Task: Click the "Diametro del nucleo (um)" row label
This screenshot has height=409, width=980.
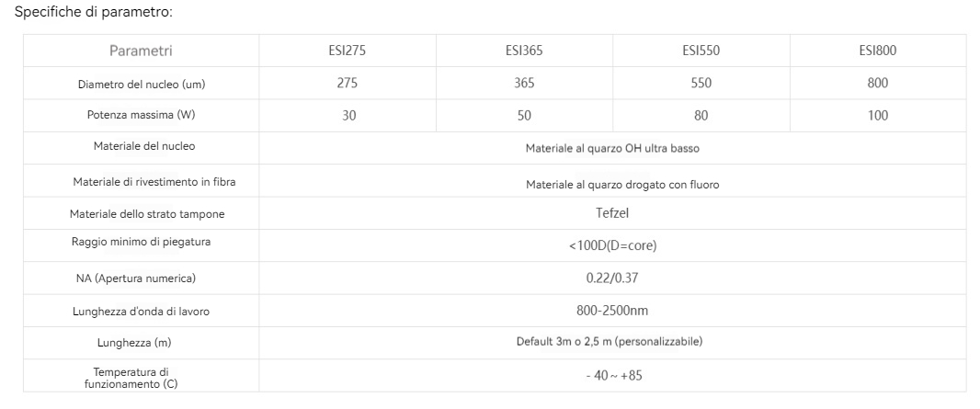Action: (141, 85)
